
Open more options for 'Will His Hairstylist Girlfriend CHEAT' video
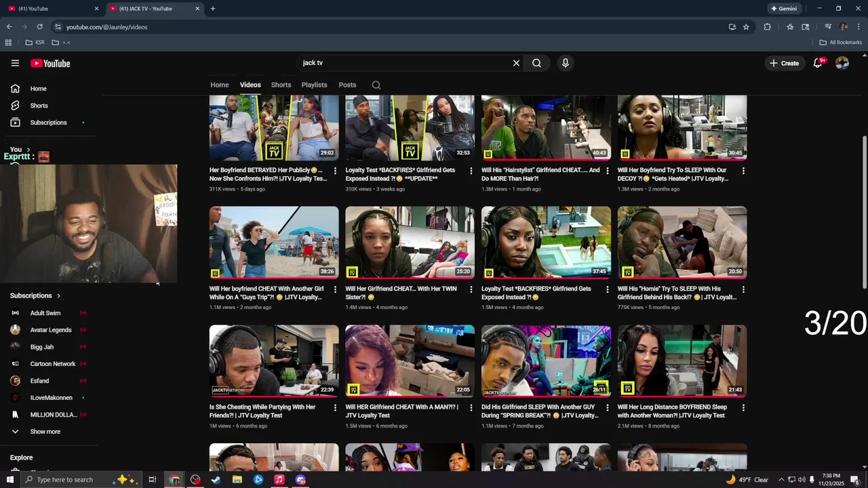[x=607, y=171]
